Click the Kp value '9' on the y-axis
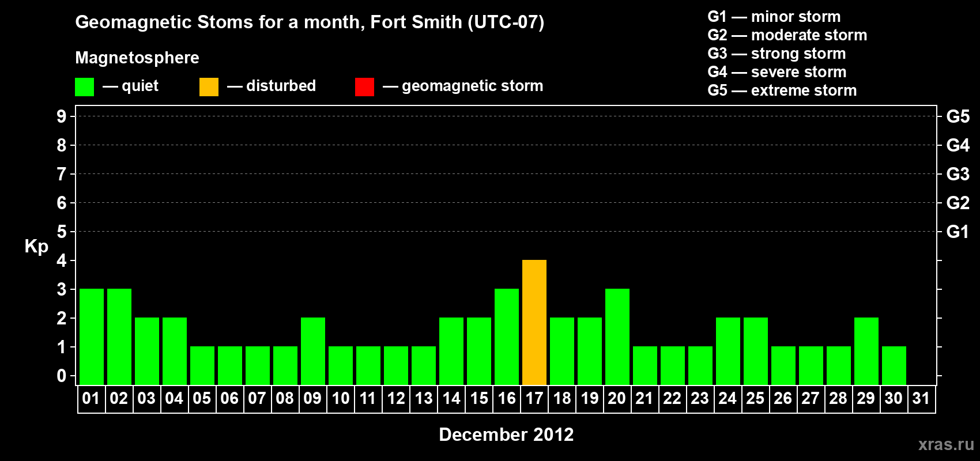980x461 pixels. pos(62,116)
